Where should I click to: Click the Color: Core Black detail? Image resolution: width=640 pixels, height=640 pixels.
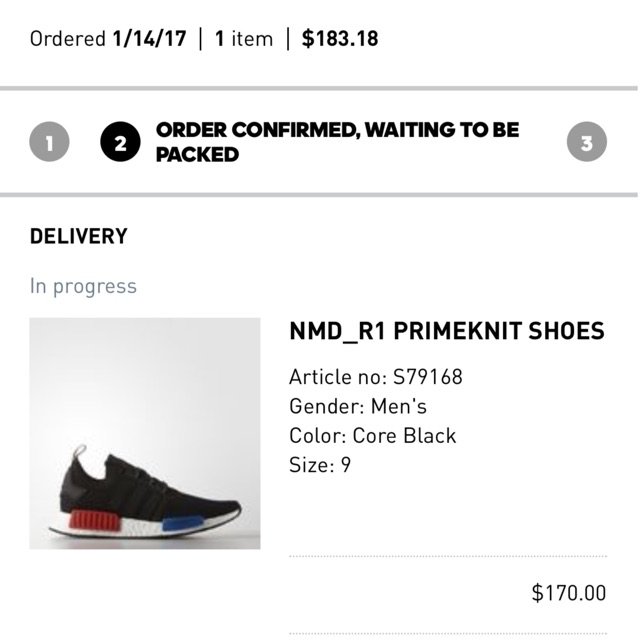372,435
